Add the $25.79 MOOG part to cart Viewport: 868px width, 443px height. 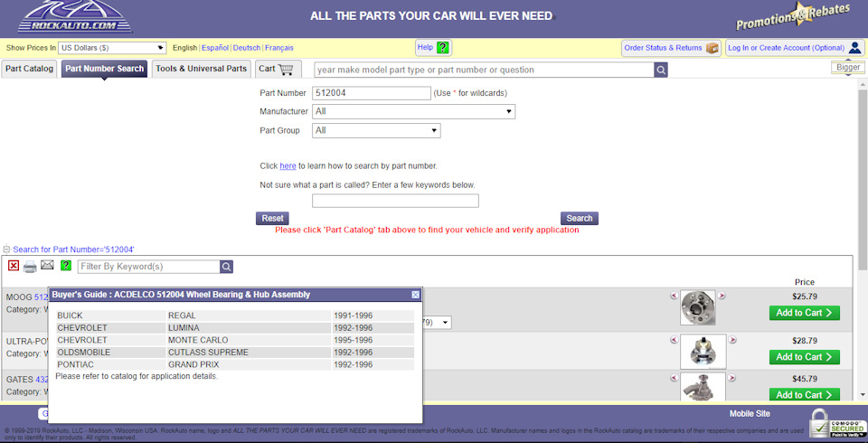coord(805,313)
